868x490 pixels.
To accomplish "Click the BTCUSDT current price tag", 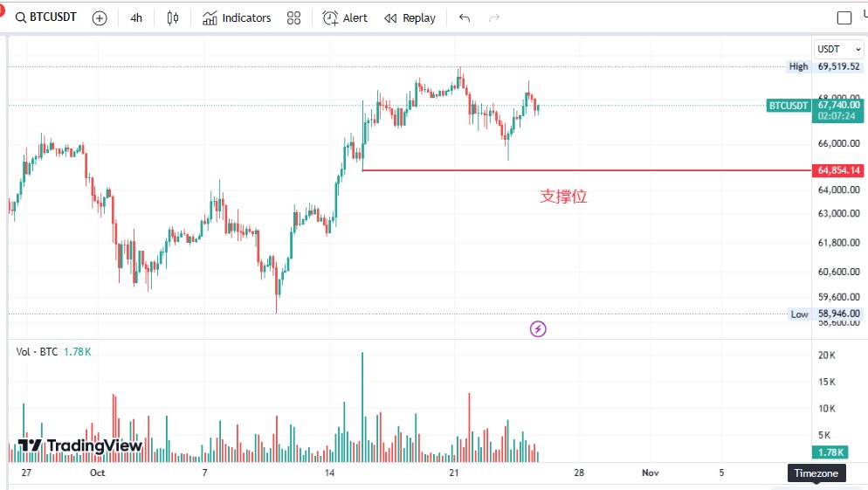I will pyautogui.click(x=789, y=106).
